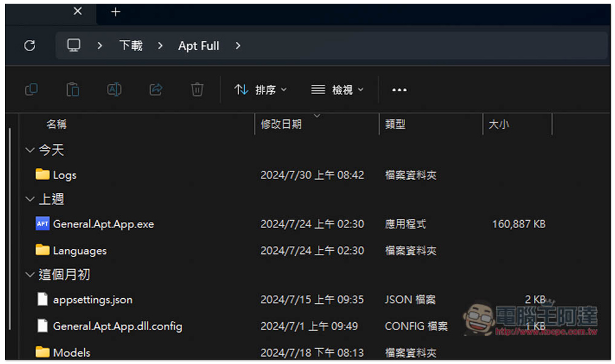
Task: Open the three-dot See more menu
Action: pyautogui.click(x=399, y=90)
